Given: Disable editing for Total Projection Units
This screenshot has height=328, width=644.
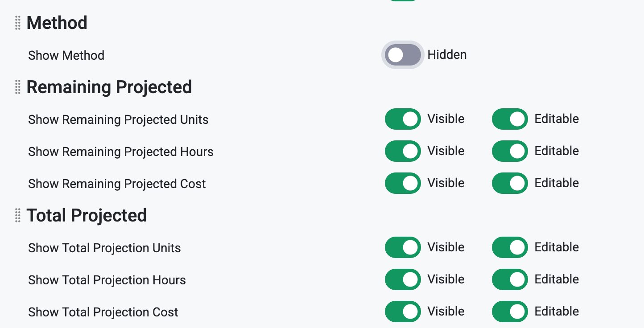Looking at the screenshot, I should pyautogui.click(x=510, y=247).
